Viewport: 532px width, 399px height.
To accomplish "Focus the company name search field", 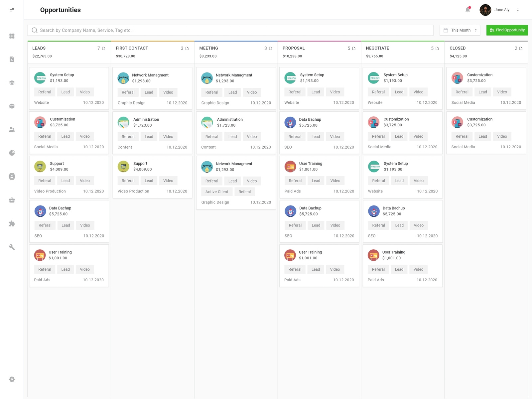I will 230,30.
